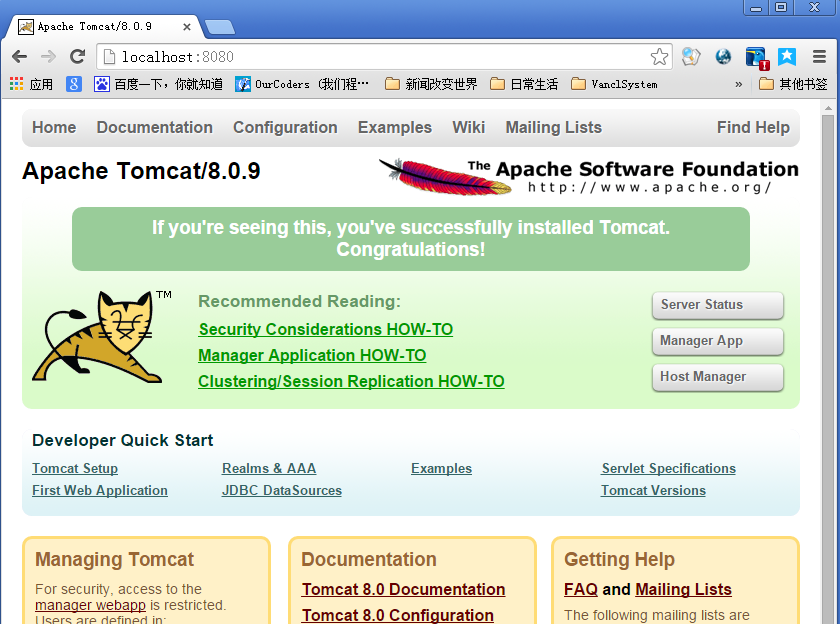Open the VanclSystem bookmark folder
This screenshot has height=624, width=840.
[614, 84]
